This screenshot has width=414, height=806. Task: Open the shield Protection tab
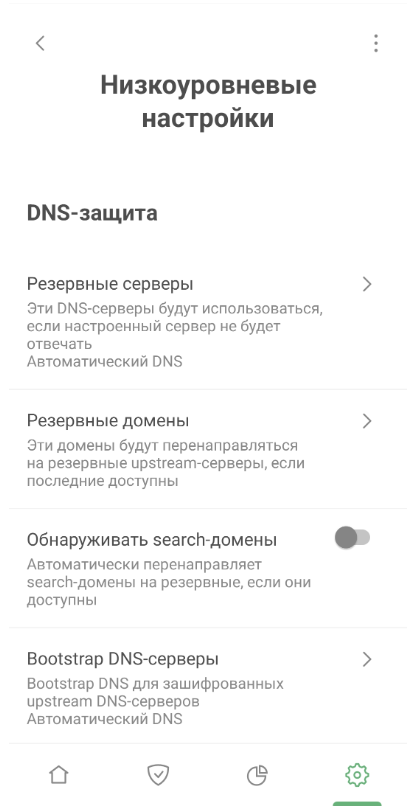[158, 774]
